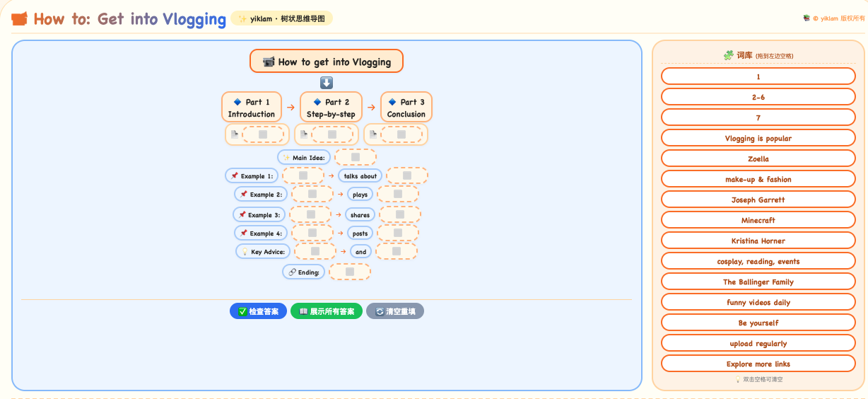Click the pushpin icon on Example 2
This screenshot has width=868, height=399.
[x=243, y=195]
